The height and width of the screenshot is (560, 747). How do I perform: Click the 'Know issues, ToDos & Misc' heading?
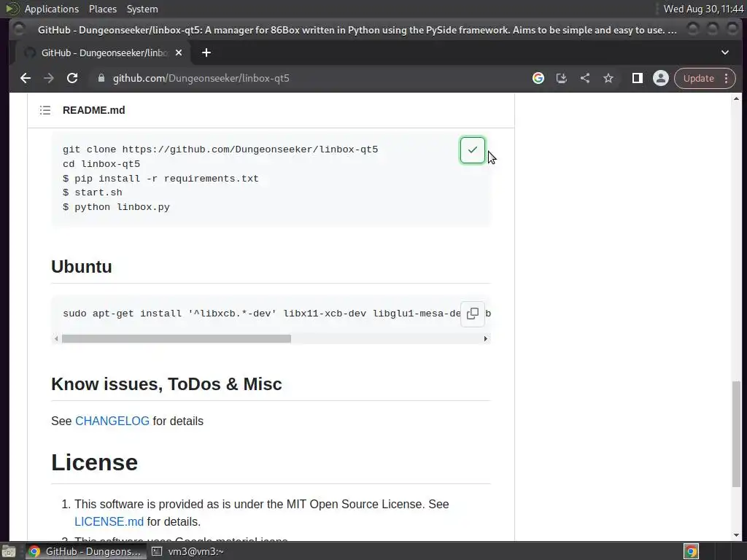pyautogui.click(x=166, y=384)
